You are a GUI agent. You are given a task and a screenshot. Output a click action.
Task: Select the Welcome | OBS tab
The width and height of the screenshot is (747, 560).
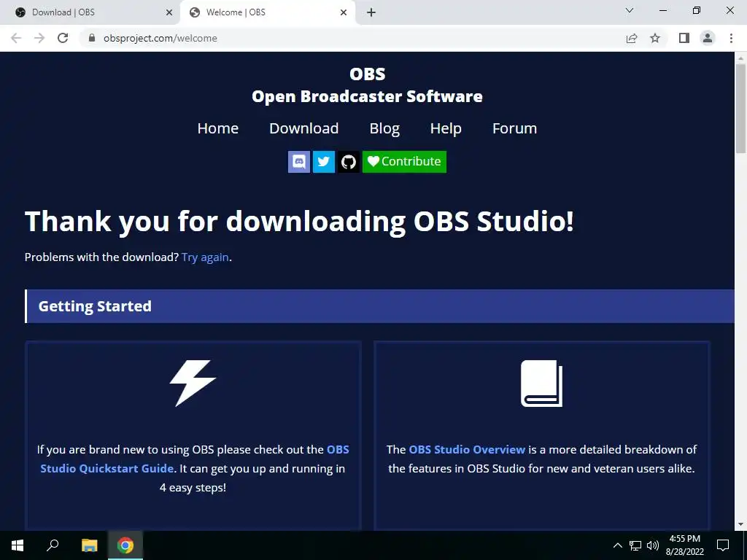[267, 12]
